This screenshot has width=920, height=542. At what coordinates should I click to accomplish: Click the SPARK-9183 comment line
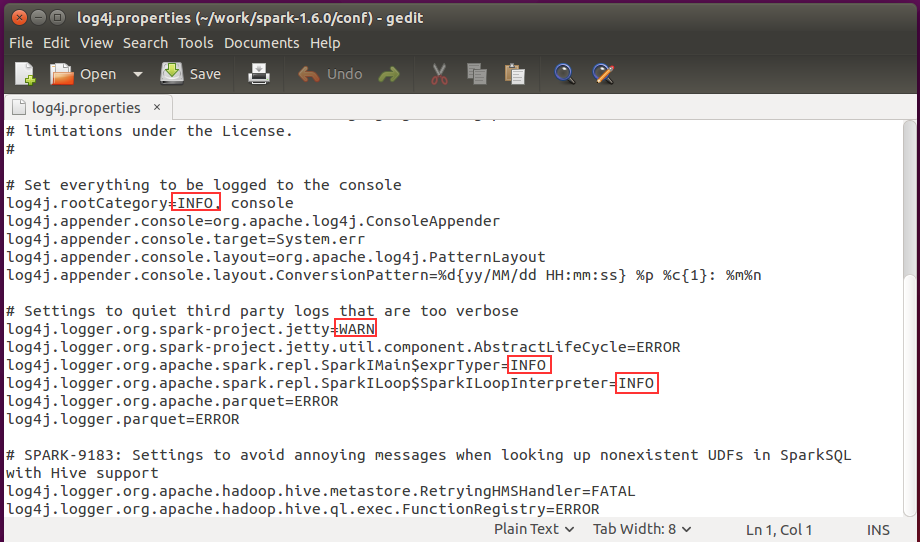(428, 455)
